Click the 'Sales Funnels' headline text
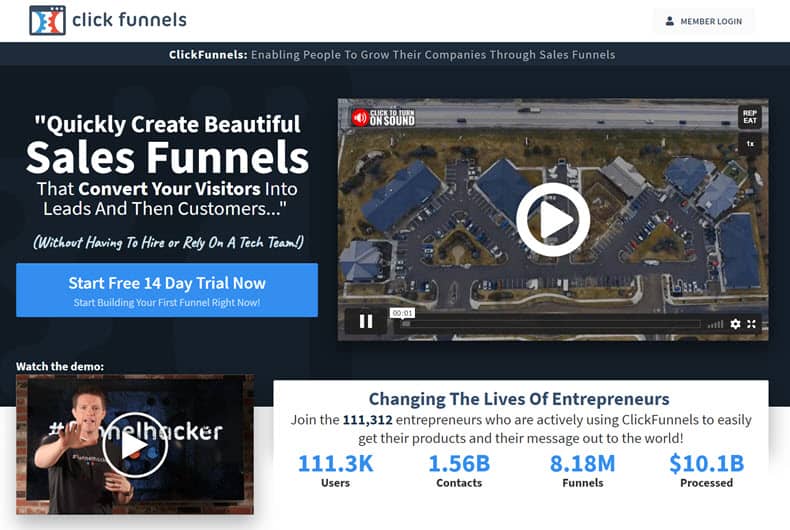Image resolution: width=790 pixels, height=530 pixels. pyautogui.click(x=167, y=158)
